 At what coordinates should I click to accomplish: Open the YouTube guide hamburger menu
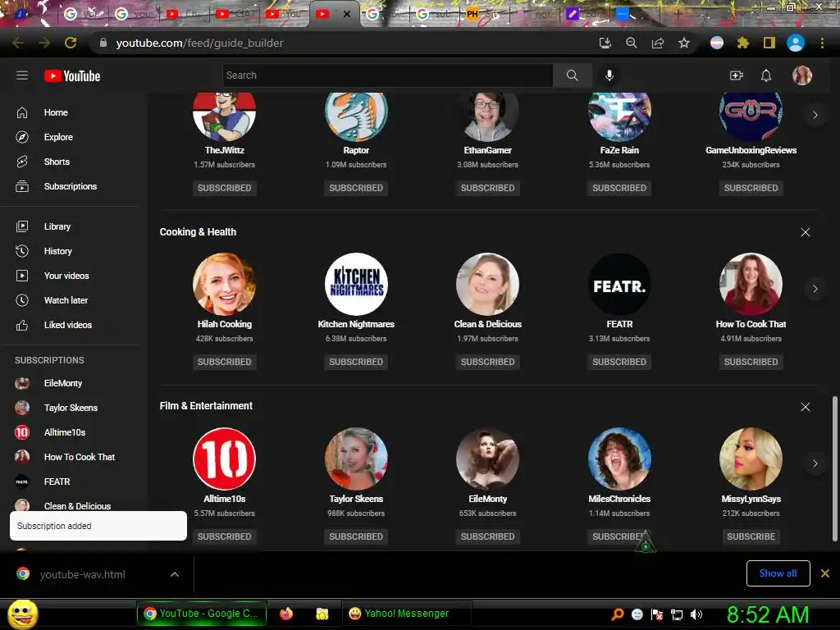pyautogui.click(x=22, y=75)
